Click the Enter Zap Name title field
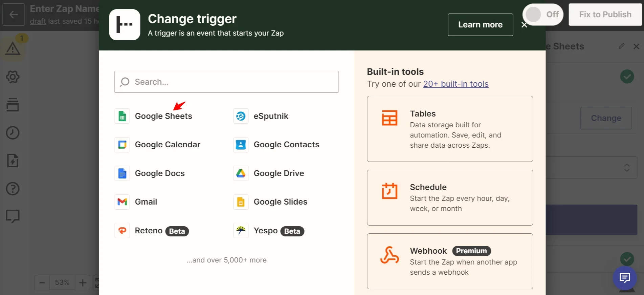 click(64, 9)
